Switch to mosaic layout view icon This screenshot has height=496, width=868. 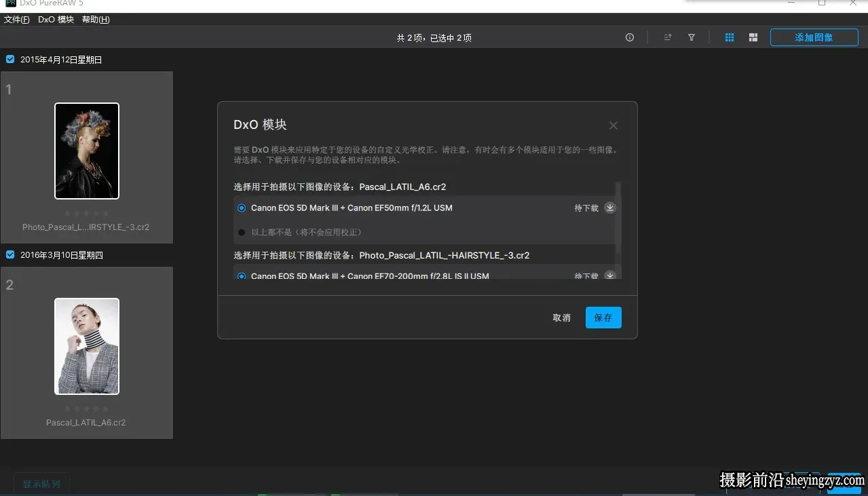(753, 38)
